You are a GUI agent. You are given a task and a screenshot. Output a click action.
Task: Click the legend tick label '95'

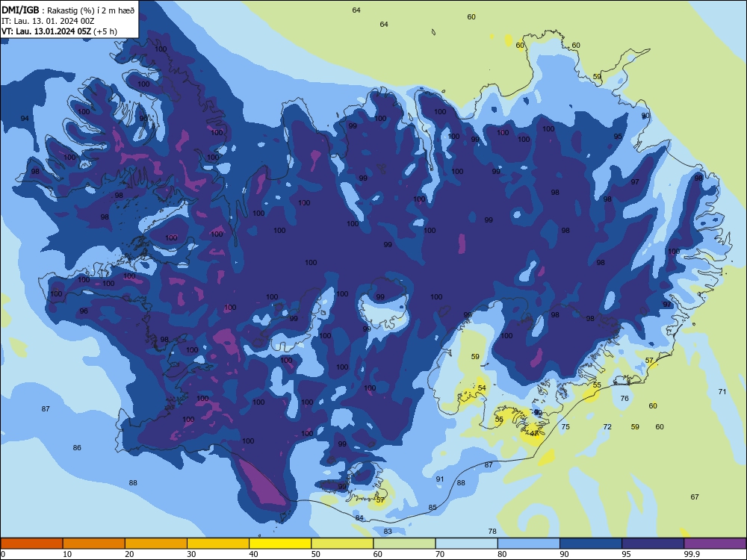pos(627,554)
